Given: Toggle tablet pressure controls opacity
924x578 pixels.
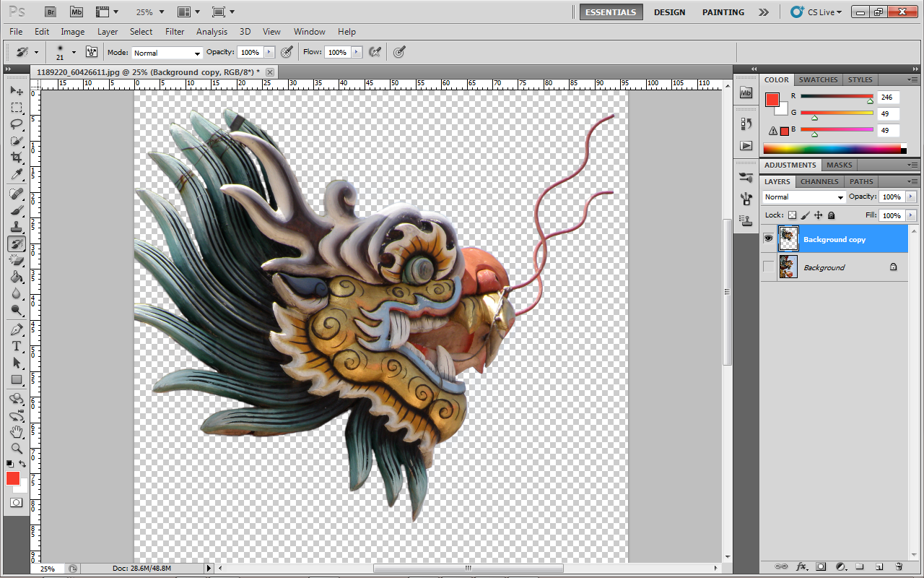Looking at the screenshot, I should point(287,52).
